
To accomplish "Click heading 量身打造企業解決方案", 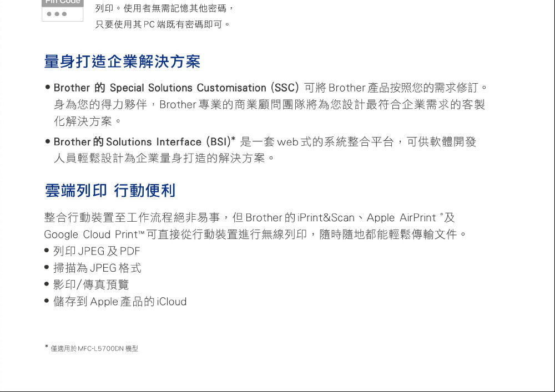I will [123, 62].
